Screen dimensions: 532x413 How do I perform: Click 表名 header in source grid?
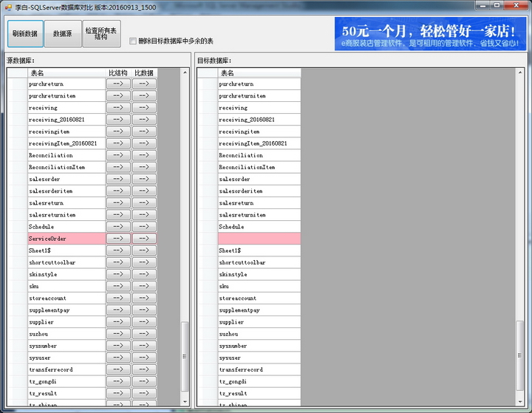[x=66, y=73]
